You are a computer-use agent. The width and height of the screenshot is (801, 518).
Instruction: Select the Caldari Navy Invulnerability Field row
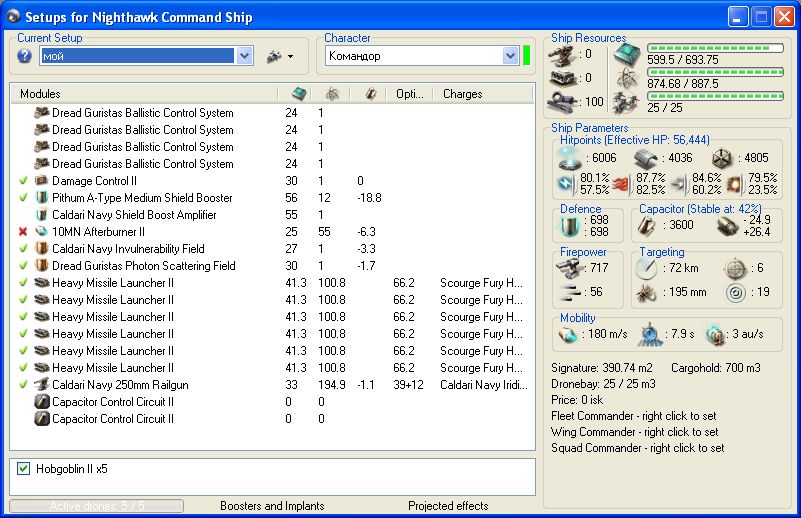(128, 249)
